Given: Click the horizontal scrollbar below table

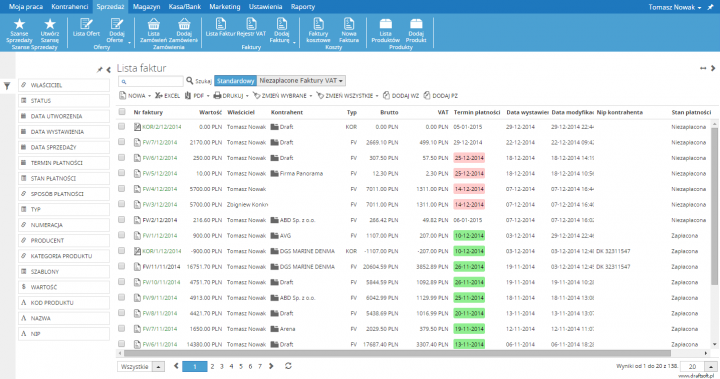Looking at the screenshot, I should (397, 353).
